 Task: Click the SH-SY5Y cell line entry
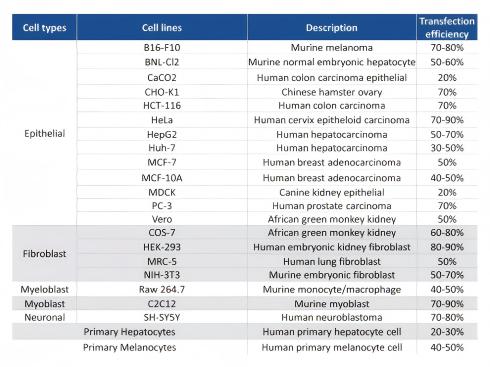pyautogui.click(x=162, y=317)
